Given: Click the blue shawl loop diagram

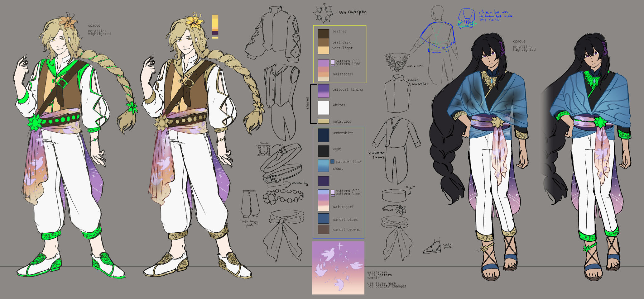Looking at the screenshot, I should click(466, 18).
